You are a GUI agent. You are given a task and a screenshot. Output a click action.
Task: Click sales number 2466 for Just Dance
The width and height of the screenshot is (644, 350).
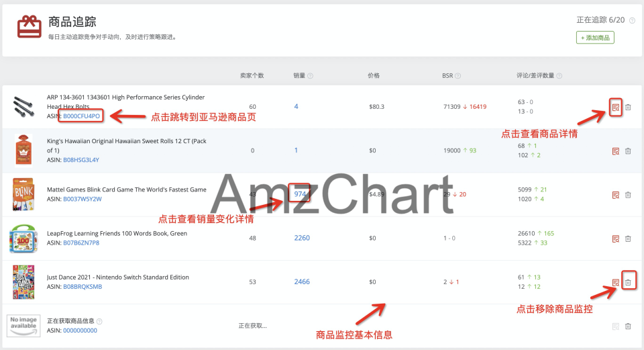tap(302, 281)
